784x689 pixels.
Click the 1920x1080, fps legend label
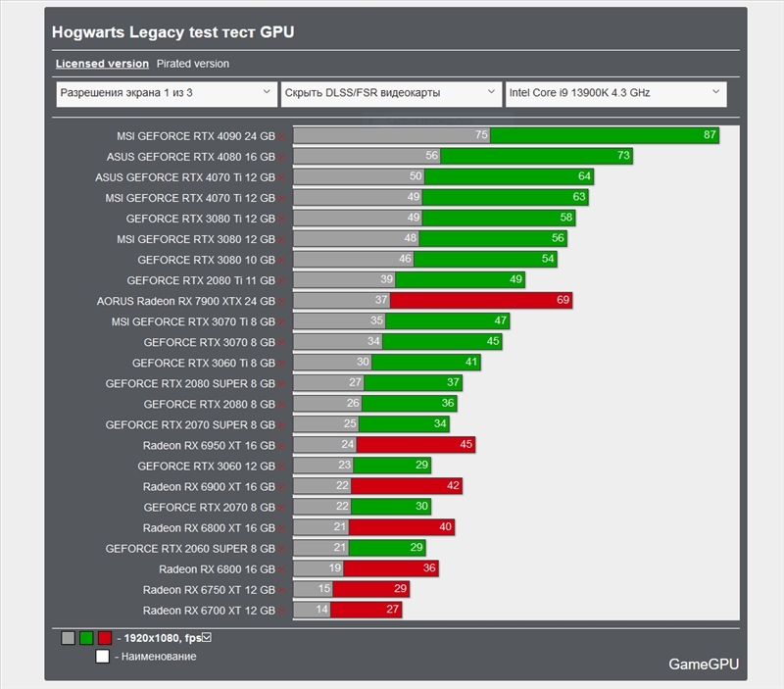coord(162,638)
